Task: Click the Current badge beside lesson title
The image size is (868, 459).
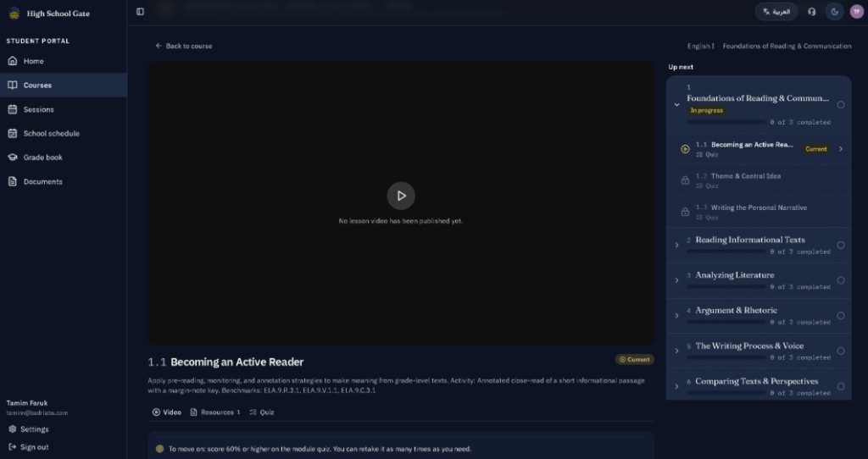Action: tap(634, 359)
